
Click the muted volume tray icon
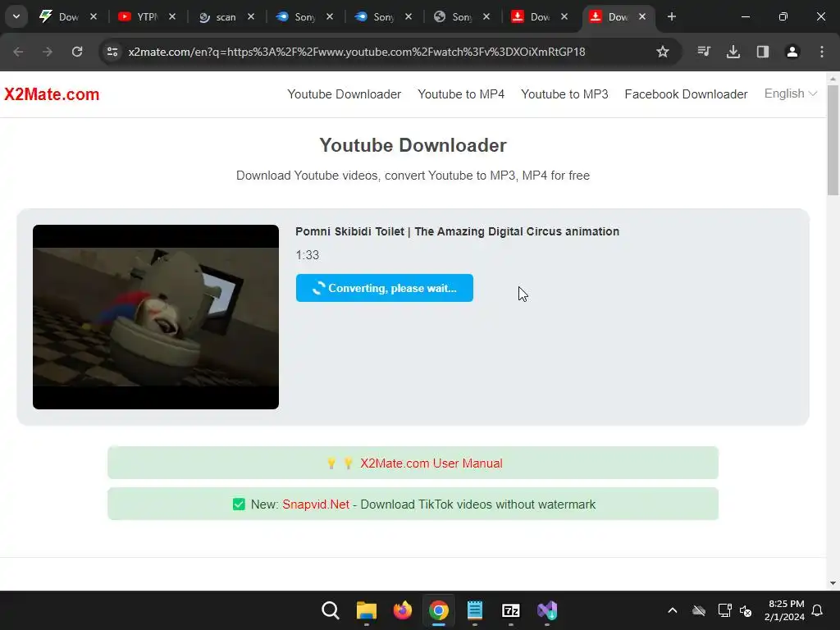746,610
